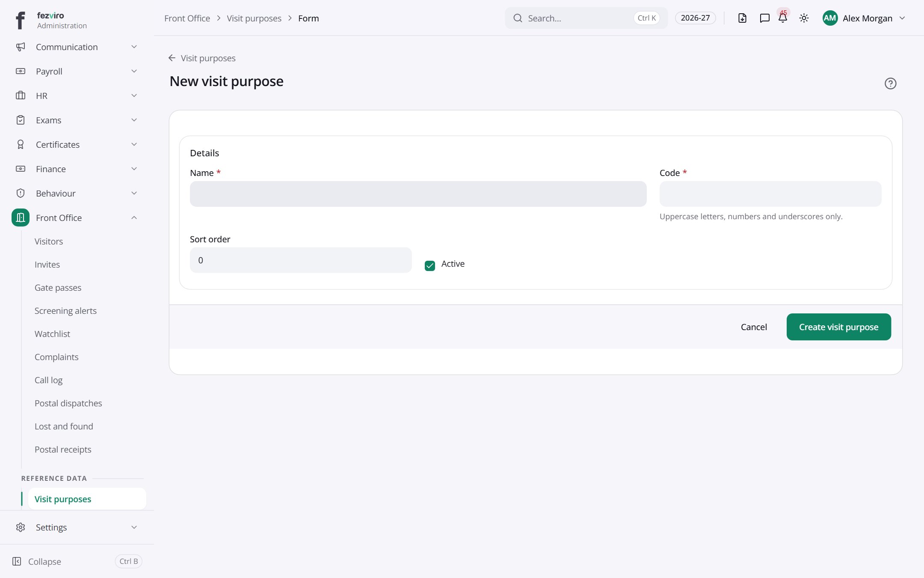Click the New visit purpose heading
Viewport: 924px width, 578px height.
[x=226, y=81]
